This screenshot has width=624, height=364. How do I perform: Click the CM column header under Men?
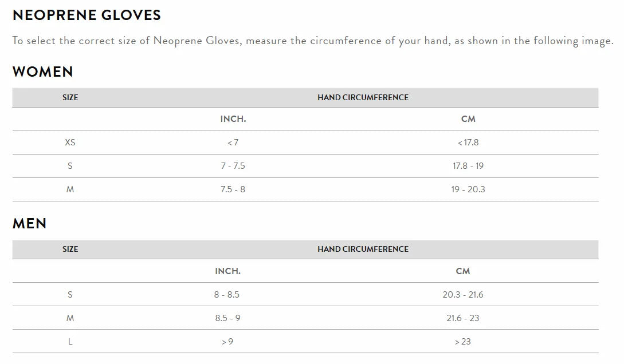click(x=462, y=271)
